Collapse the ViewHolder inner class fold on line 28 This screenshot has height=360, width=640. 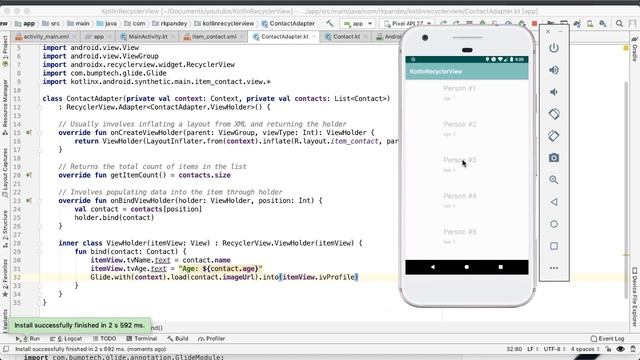point(40,243)
